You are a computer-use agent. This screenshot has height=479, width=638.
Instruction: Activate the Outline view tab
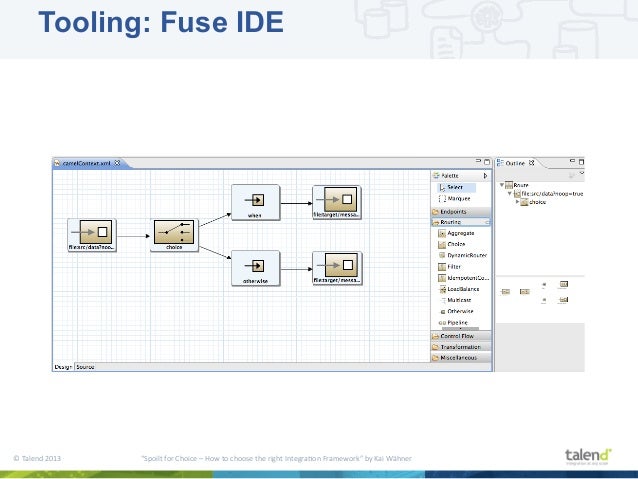515,163
